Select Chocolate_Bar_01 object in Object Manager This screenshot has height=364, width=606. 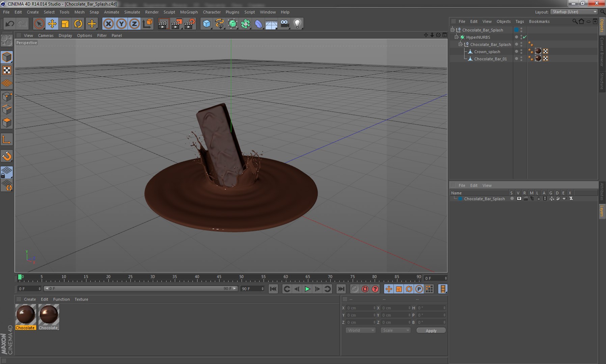(x=490, y=59)
